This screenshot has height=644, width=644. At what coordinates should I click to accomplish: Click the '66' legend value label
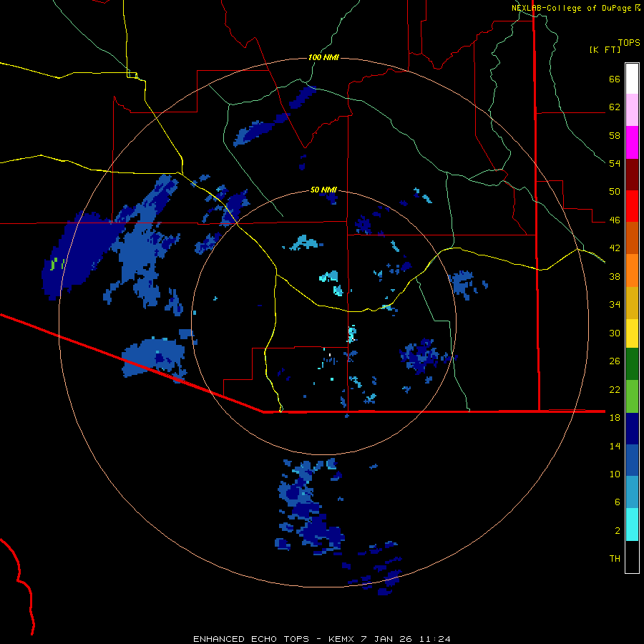[x=615, y=79]
